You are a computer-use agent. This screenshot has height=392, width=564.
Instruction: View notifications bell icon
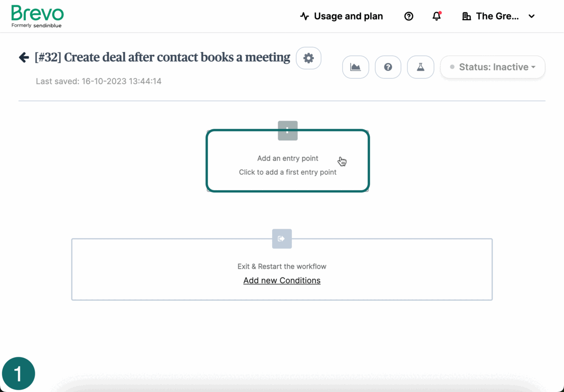tap(437, 16)
